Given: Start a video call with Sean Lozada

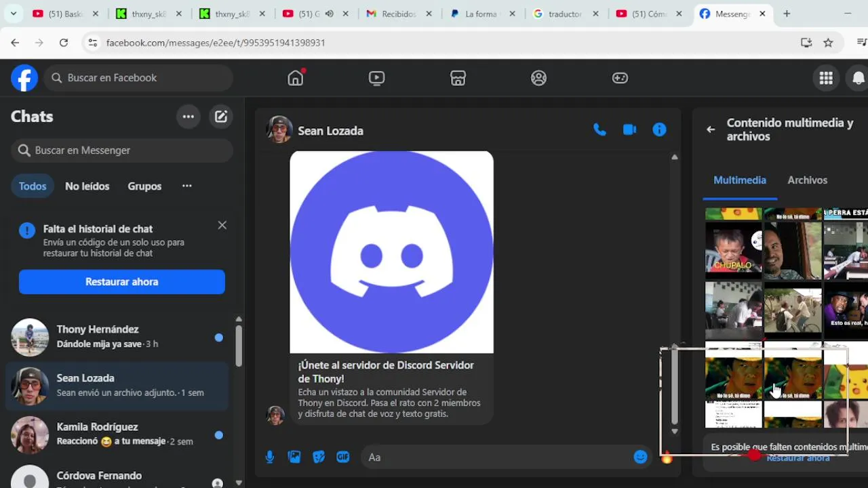Looking at the screenshot, I should coord(629,129).
